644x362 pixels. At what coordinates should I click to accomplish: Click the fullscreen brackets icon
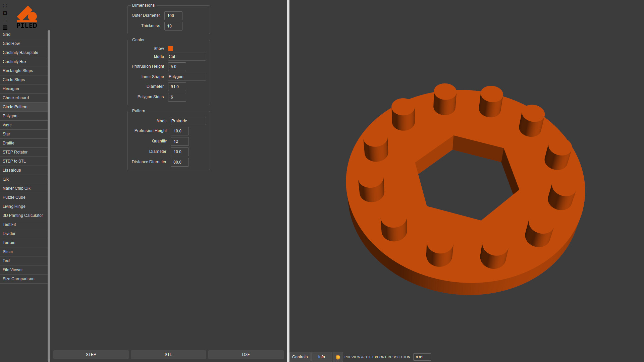pyautogui.click(x=5, y=5)
